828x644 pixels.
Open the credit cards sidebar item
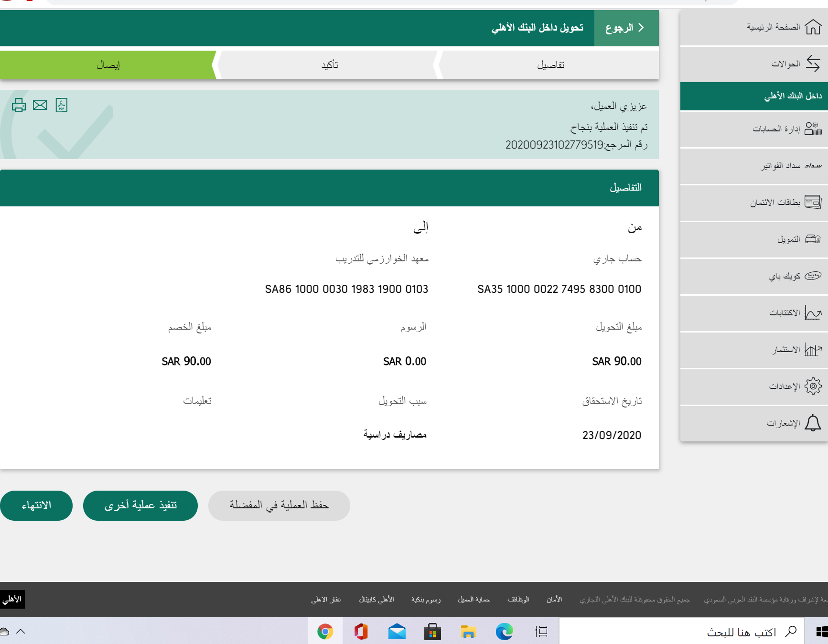click(x=786, y=203)
